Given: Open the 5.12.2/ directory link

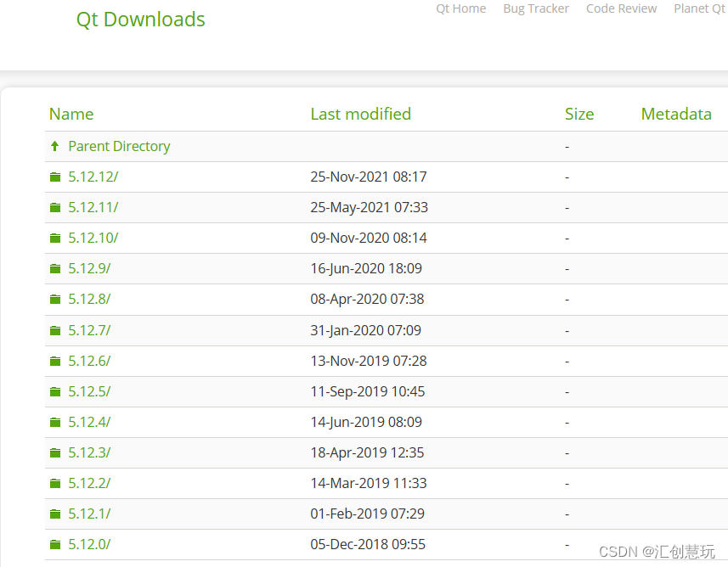Looking at the screenshot, I should [89, 484].
